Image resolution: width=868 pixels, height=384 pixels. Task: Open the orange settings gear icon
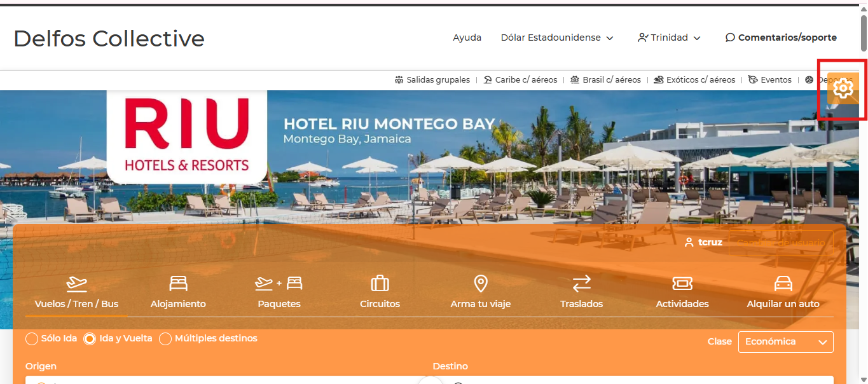(x=843, y=88)
